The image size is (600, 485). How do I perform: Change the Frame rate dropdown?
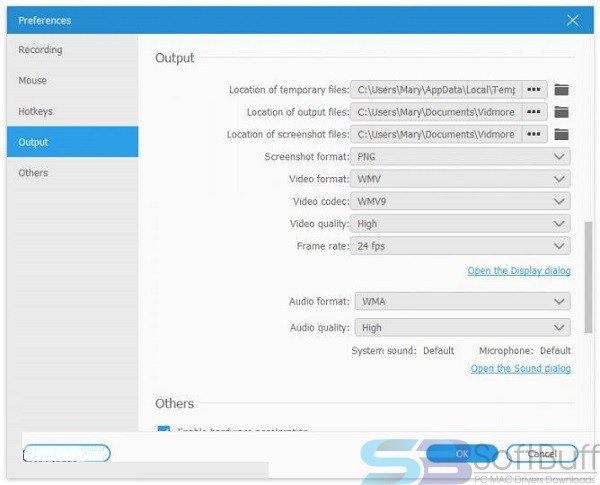click(x=460, y=246)
